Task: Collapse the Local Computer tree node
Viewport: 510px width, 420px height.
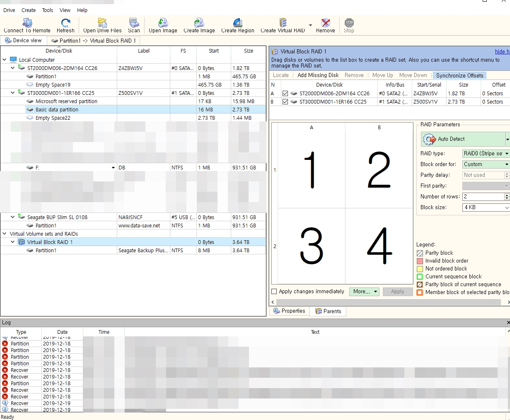Action: pos(5,60)
